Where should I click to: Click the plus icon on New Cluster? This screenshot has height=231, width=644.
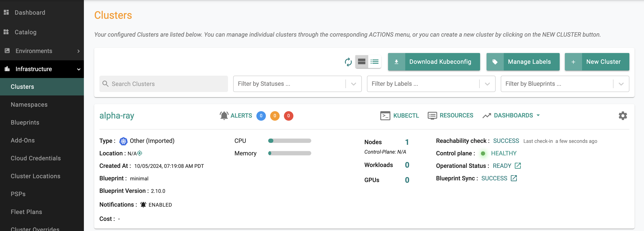pos(573,62)
